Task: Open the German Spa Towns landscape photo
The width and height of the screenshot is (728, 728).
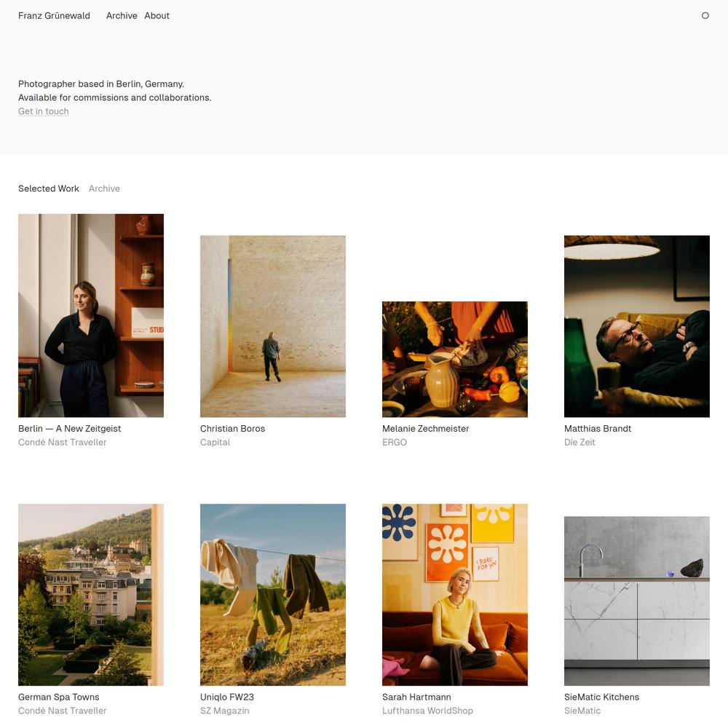Action: coord(91,595)
